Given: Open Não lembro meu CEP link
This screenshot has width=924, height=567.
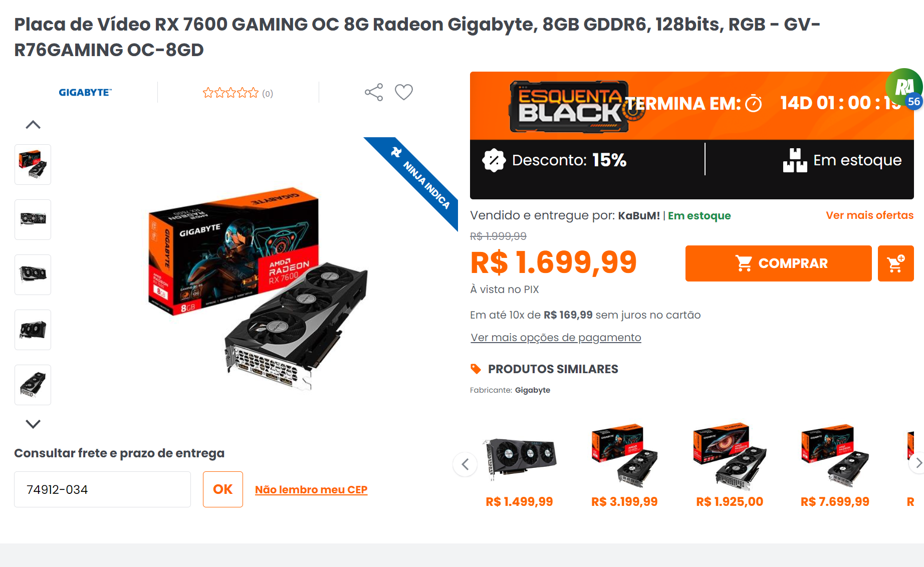Looking at the screenshot, I should point(311,490).
